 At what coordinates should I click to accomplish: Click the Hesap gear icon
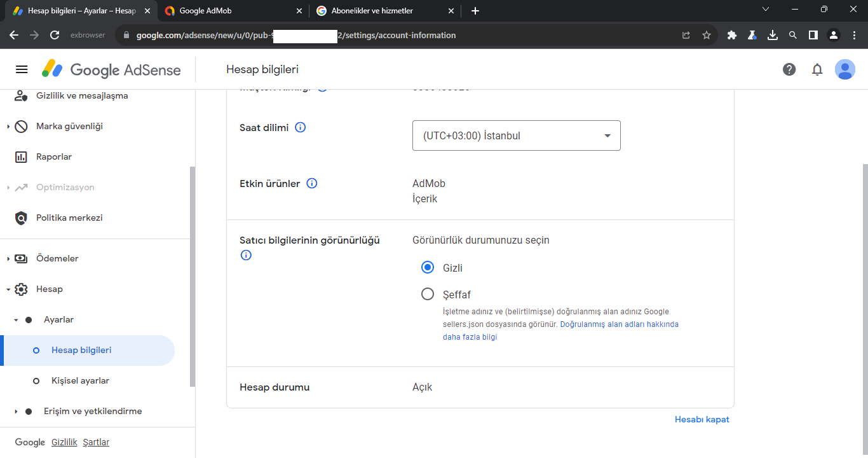21,289
